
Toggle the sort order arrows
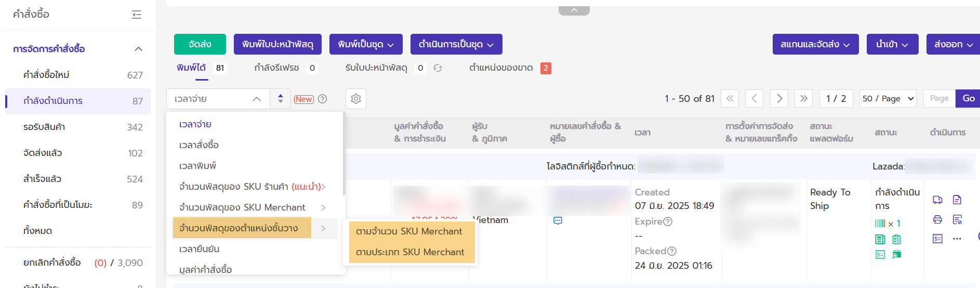(281, 99)
